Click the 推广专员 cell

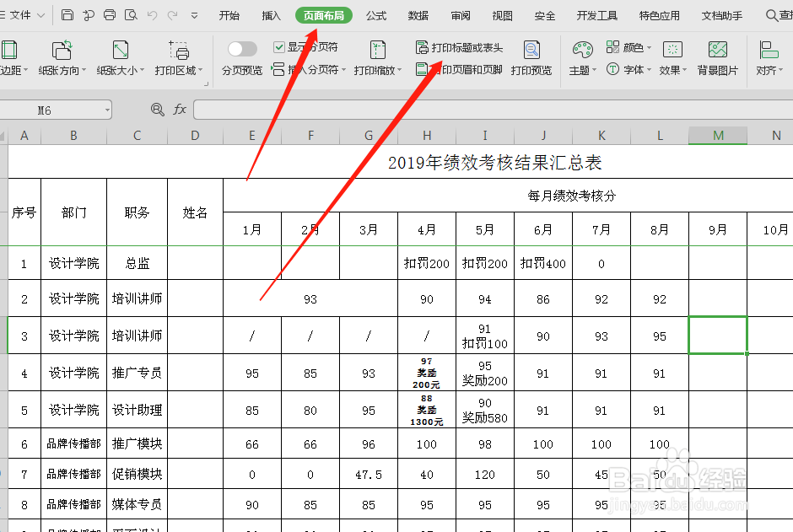pos(137,373)
